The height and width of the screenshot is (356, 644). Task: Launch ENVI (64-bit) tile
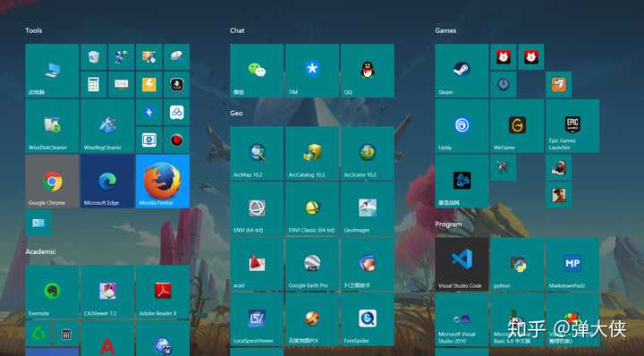coord(257,208)
